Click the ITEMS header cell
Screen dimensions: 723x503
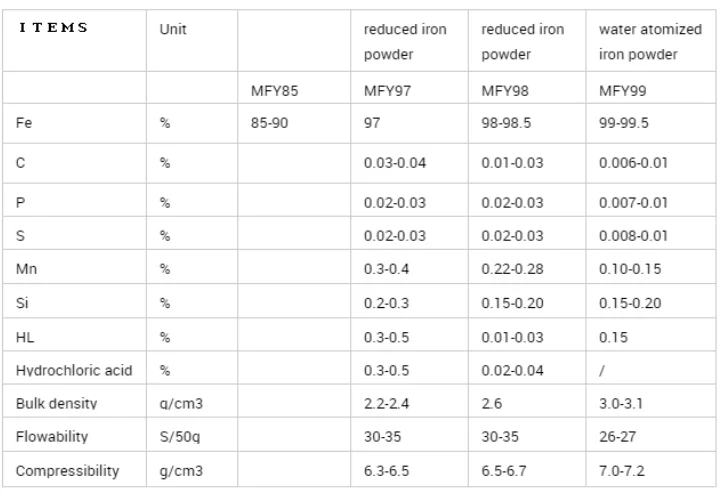tap(54, 28)
